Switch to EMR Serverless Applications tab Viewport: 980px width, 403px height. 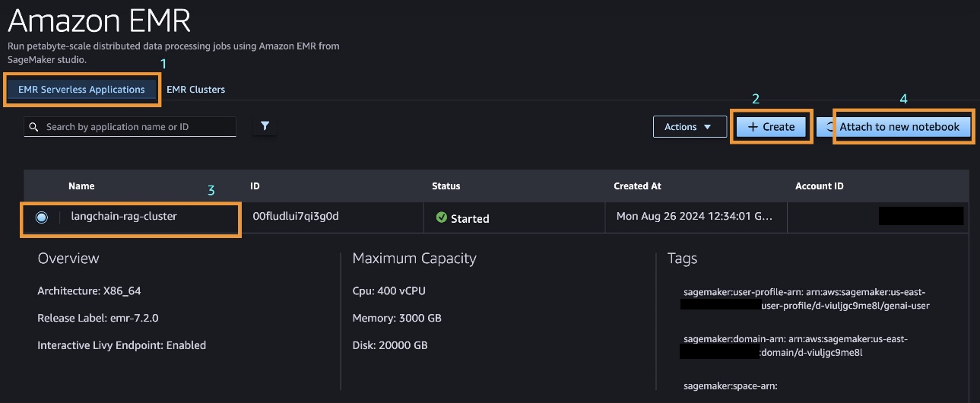pyautogui.click(x=81, y=90)
